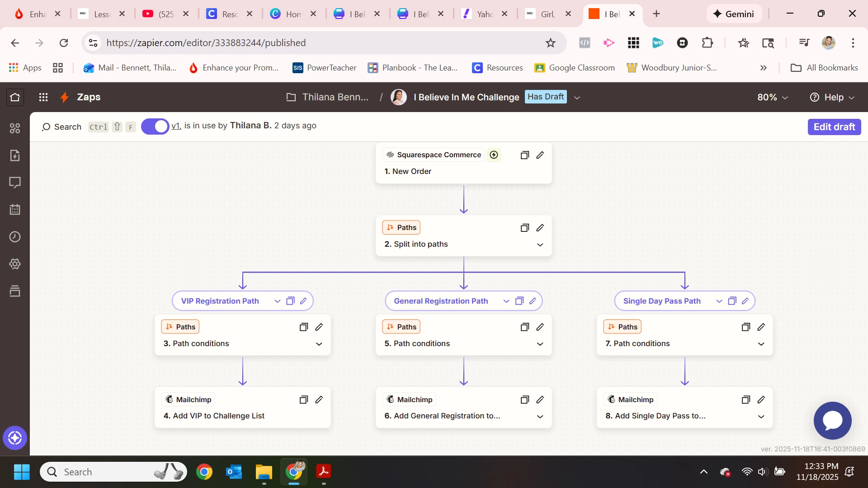Viewport: 868px width, 488px height.
Task: Click the pencil icon on New Order step
Action: pyautogui.click(x=540, y=155)
